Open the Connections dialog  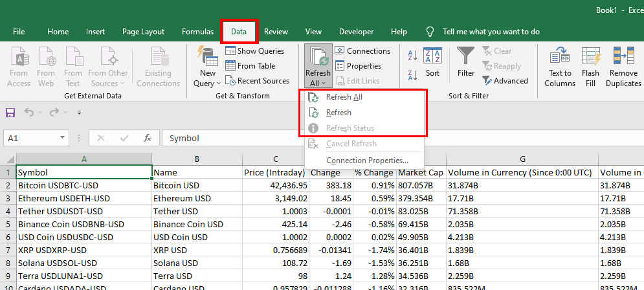tap(362, 51)
